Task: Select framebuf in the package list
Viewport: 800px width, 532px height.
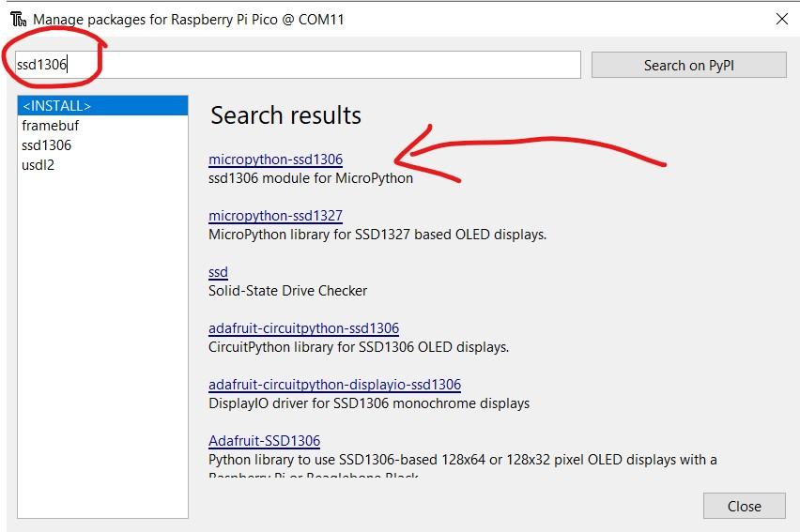Action: [102, 126]
